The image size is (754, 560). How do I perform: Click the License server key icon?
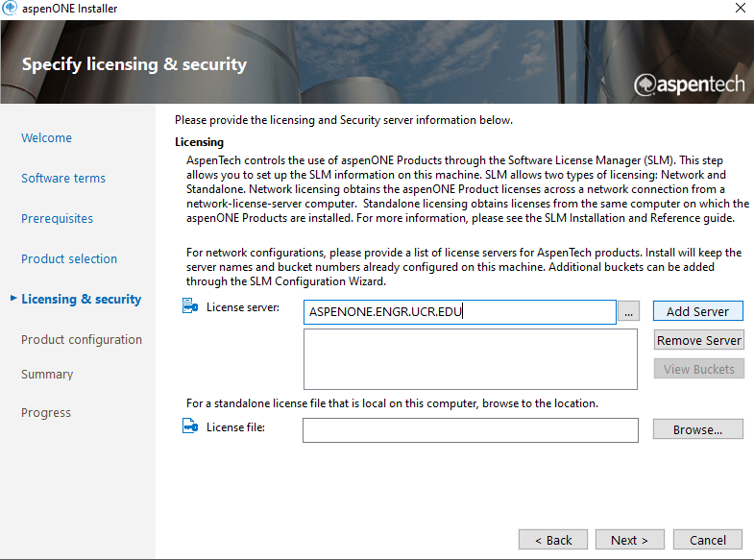pyautogui.click(x=189, y=307)
